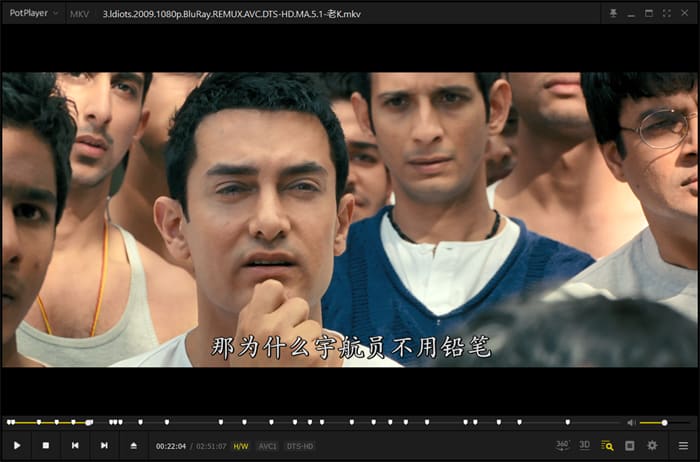700x462 pixels.
Task: Mute audio with the speaker icon
Action: pyautogui.click(x=631, y=422)
